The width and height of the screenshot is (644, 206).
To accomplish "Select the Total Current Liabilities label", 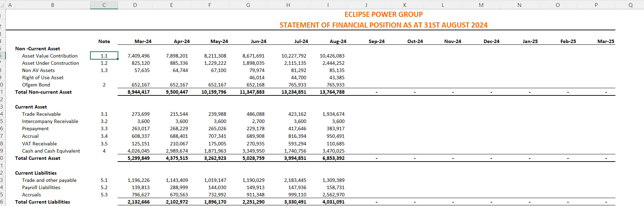I will 42,202.
